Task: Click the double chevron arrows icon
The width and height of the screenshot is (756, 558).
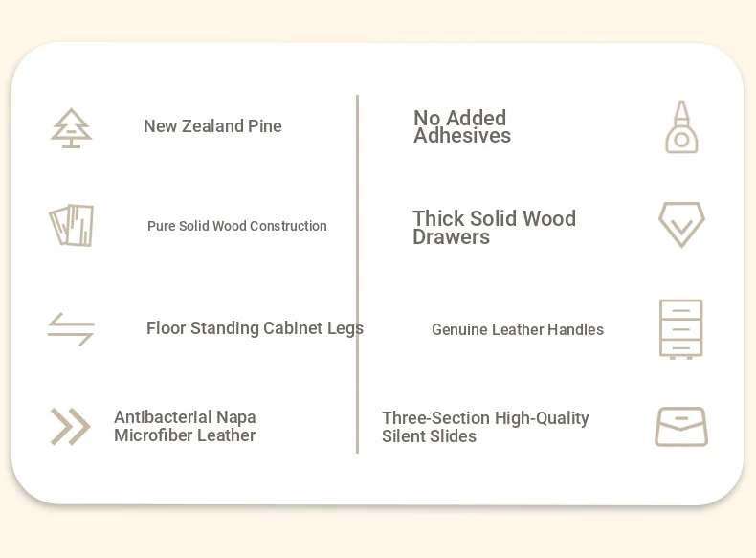Action: [x=71, y=426]
